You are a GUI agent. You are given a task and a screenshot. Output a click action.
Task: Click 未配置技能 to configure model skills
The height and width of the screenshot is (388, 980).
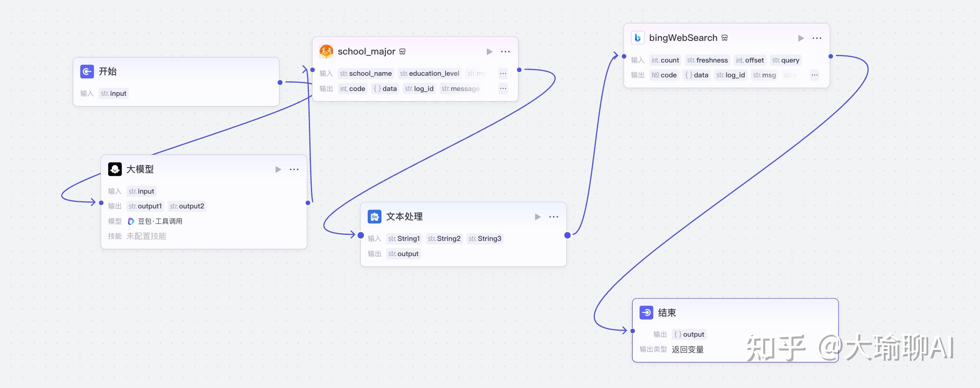tap(147, 236)
